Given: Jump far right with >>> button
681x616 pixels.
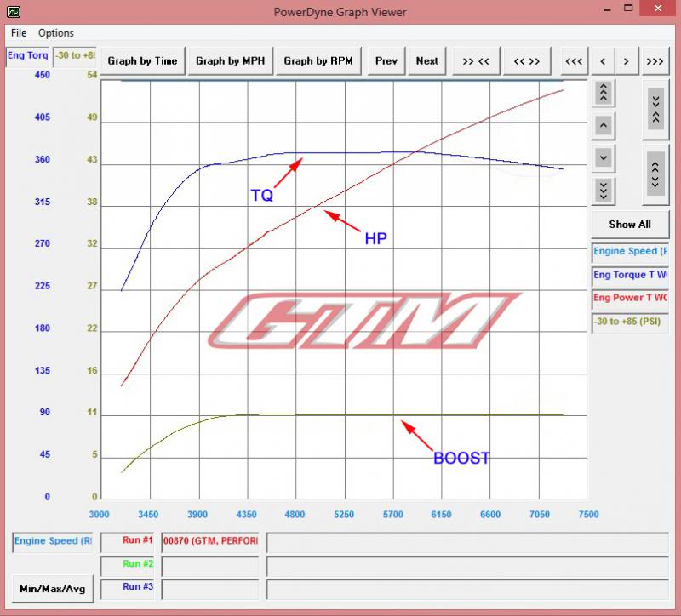Looking at the screenshot, I should coord(655,60).
